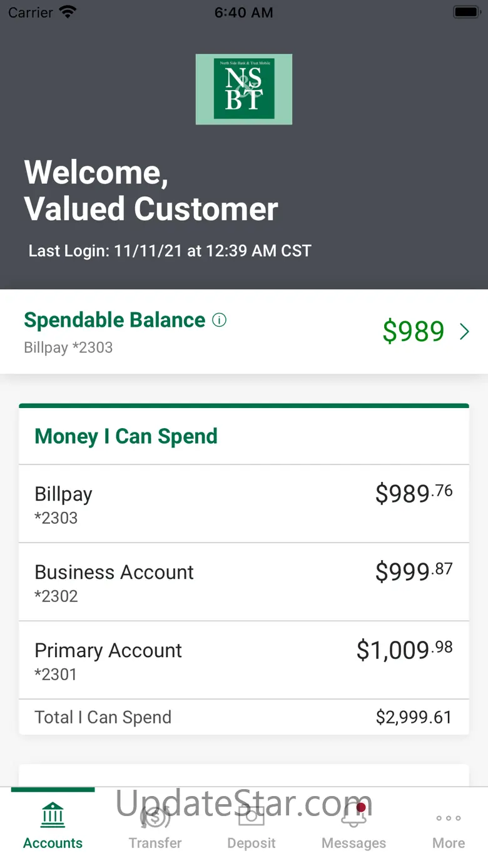Screen dimensions: 488x868
Task: Open the Business Account *2302 row
Action: coord(244,582)
